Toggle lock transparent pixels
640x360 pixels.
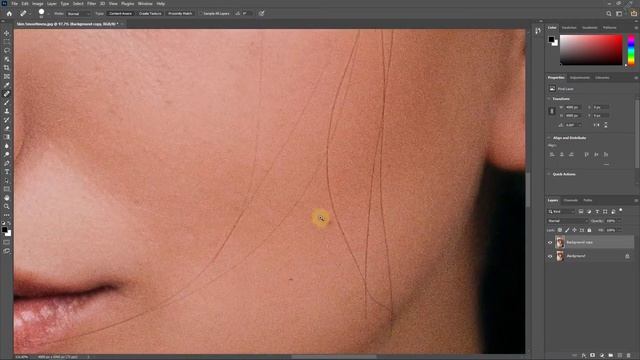(560, 230)
